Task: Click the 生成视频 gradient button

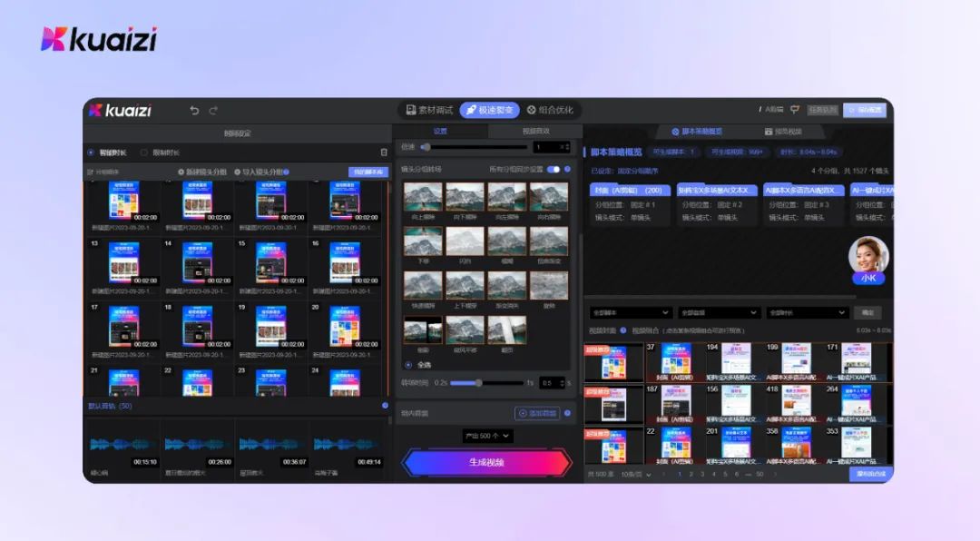Action: coord(487,462)
